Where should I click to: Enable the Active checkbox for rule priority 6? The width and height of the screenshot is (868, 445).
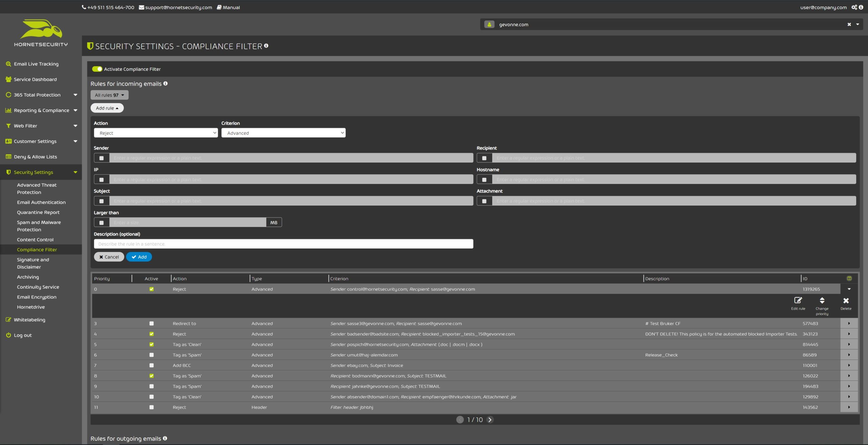[151, 355]
